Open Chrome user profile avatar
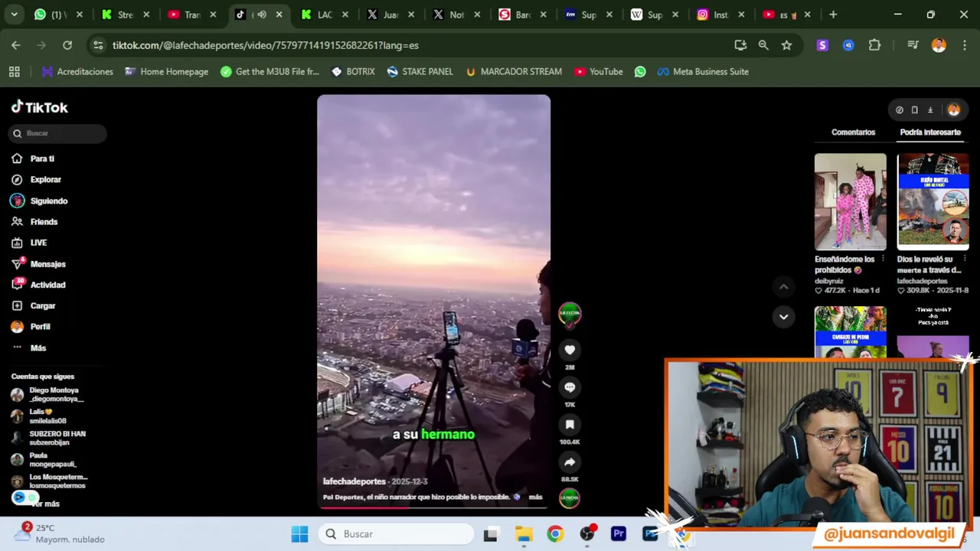 coord(939,45)
